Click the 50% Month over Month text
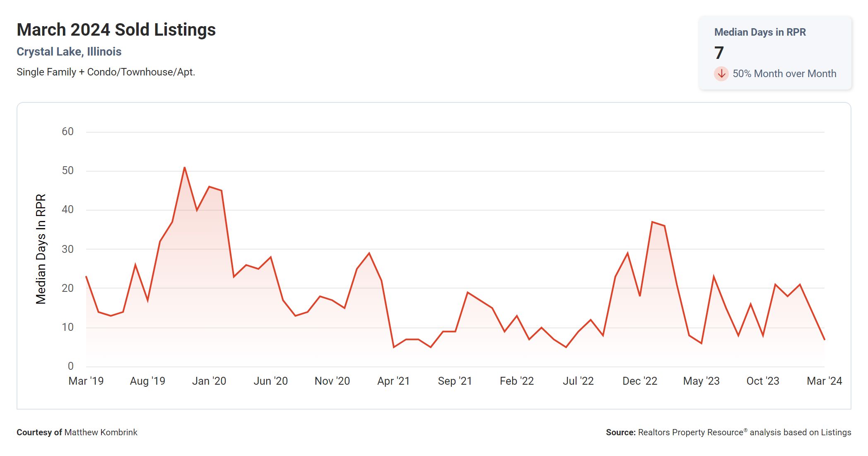The height and width of the screenshot is (456, 868). tap(784, 74)
